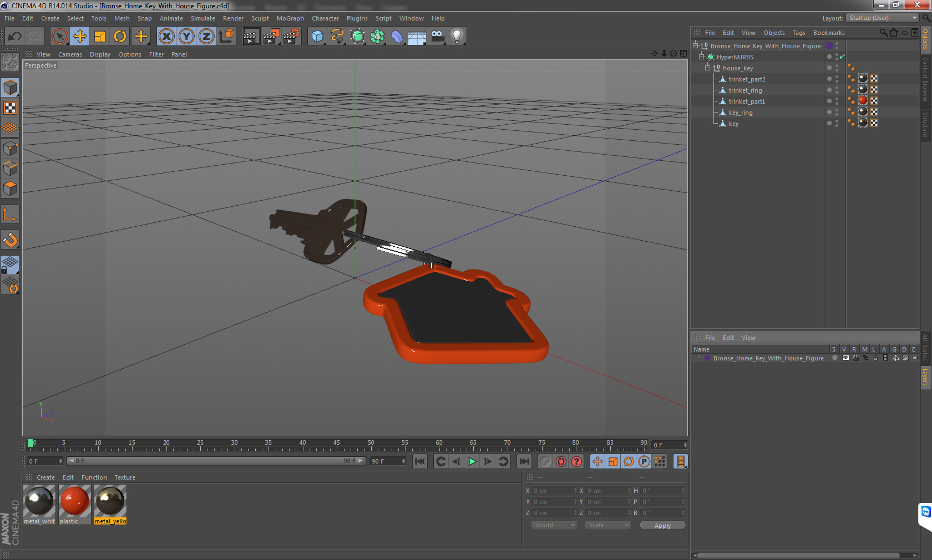Open the Camera object icon
The width and height of the screenshot is (932, 560).
(x=437, y=37)
